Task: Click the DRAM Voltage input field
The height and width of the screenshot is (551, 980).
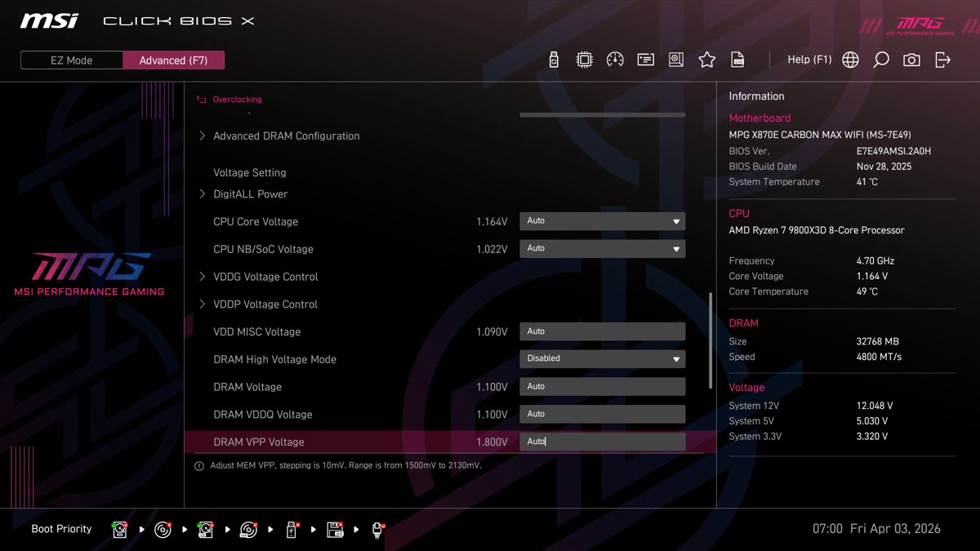Action: pos(602,387)
